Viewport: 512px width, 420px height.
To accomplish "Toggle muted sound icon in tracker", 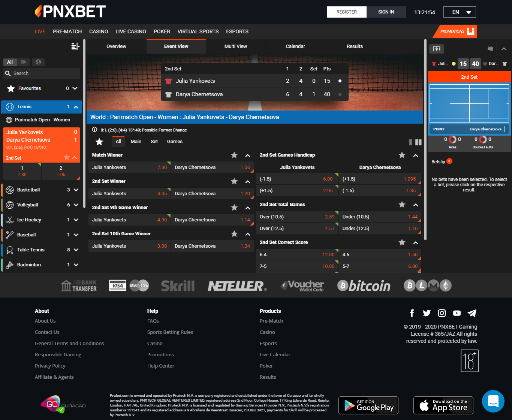I will click(x=490, y=49).
